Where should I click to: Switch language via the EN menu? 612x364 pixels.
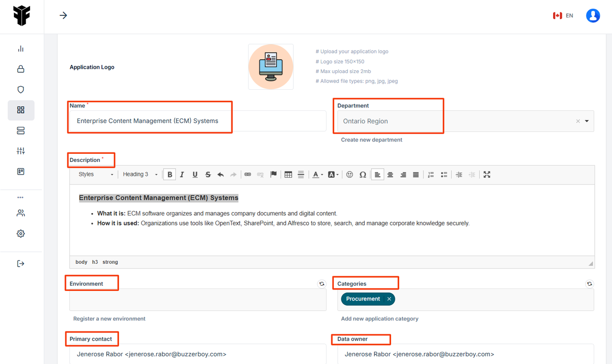tap(563, 16)
